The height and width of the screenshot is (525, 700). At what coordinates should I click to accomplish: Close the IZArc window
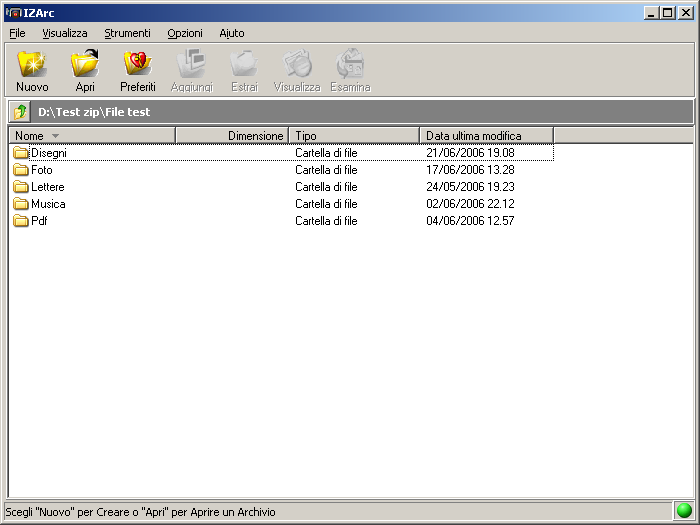coord(685,13)
